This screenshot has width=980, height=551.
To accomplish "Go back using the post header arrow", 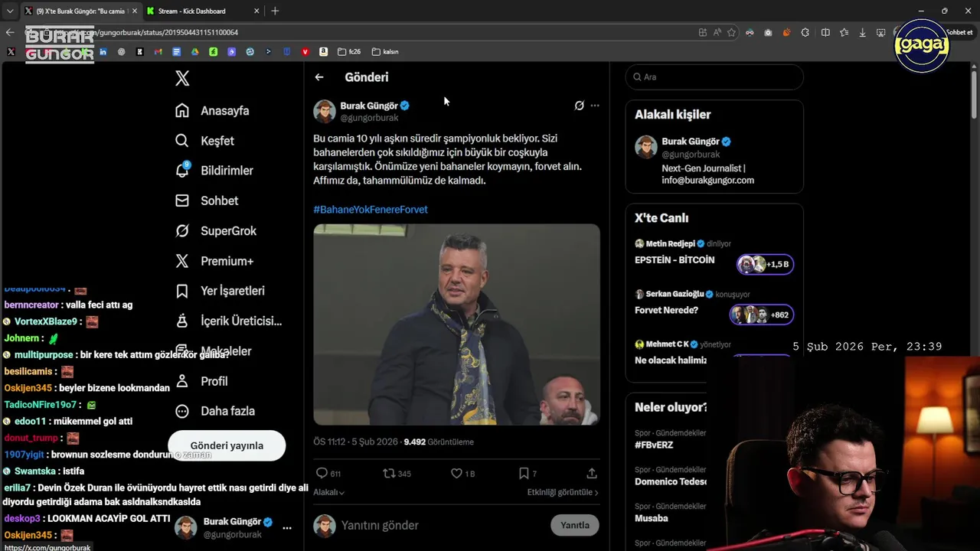I will click(319, 77).
